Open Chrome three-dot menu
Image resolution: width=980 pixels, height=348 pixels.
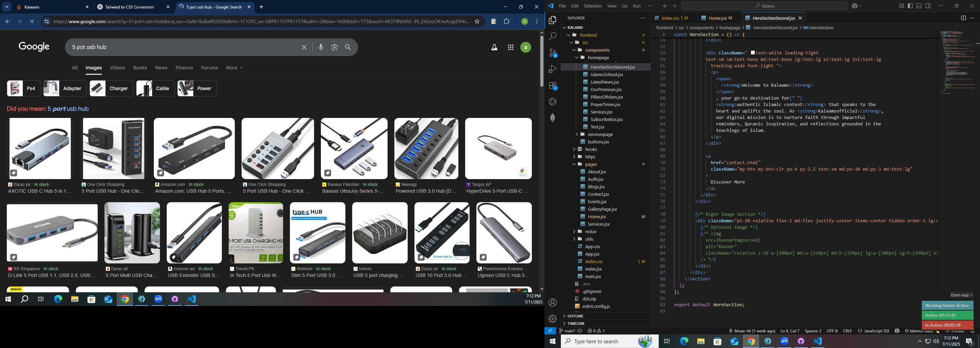(537, 21)
